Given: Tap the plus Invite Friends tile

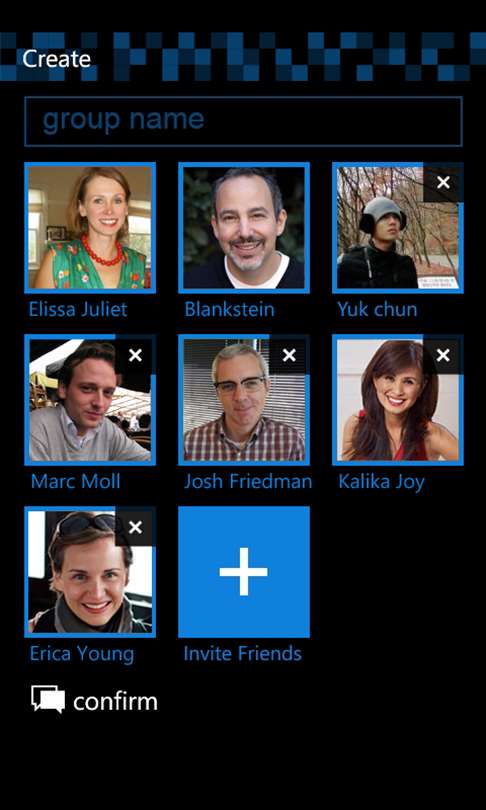Looking at the screenshot, I should click(244, 572).
